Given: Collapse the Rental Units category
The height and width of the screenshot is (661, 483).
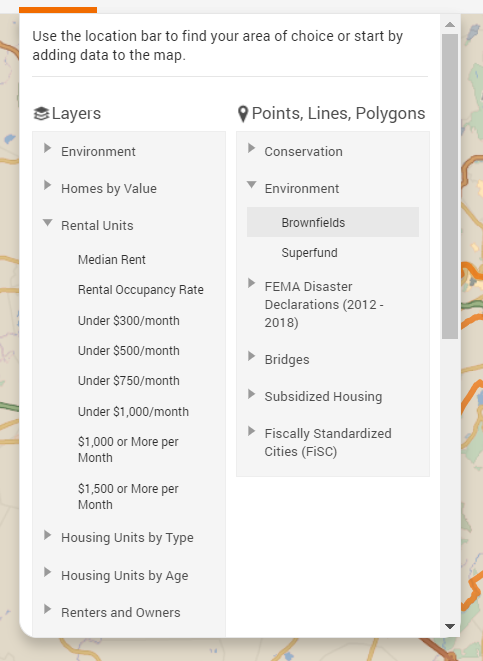Looking at the screenshot, I should (x=48, y=222).
